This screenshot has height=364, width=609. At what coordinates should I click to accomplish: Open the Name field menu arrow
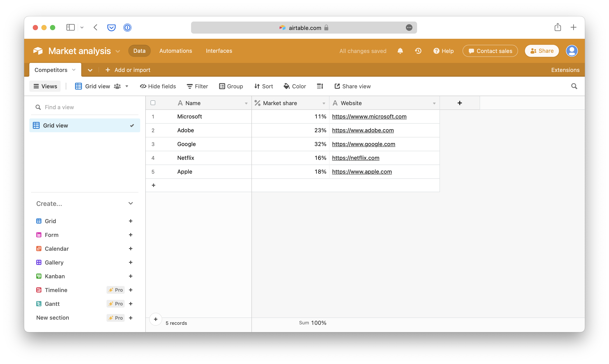coord(246,103)
